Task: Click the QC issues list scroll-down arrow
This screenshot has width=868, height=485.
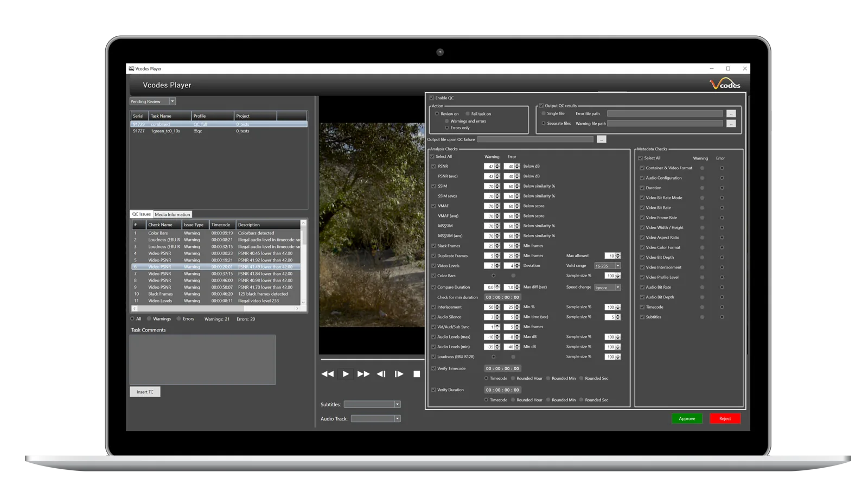Action: tap(303, 302)
